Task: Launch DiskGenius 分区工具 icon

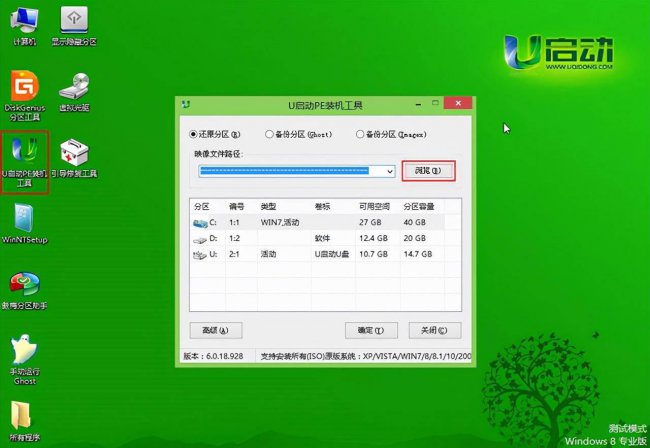Action: point(24,96)
